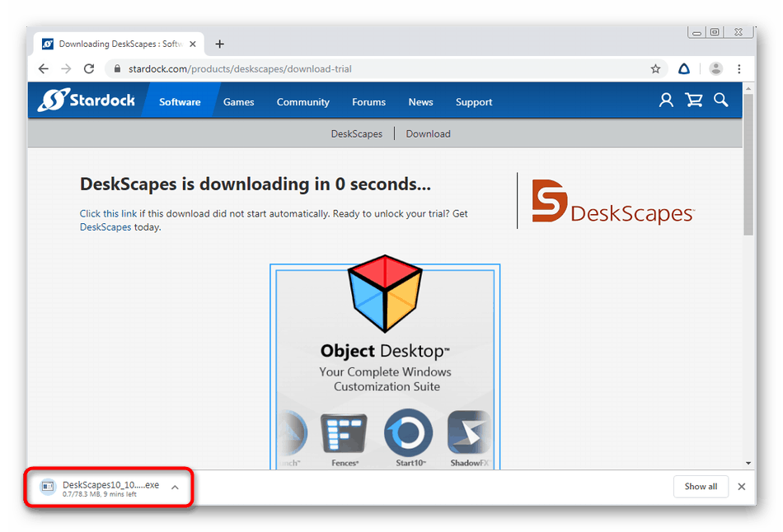Follow the DeskScapes purchase link in text
783x532 pixels.
(x=105, y=227)
